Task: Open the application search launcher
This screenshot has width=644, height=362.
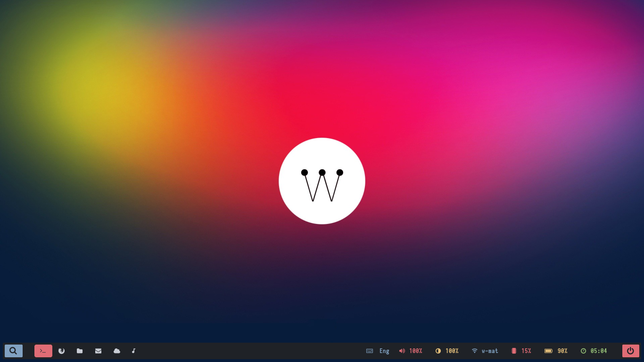Action: (x=14, y=351)
